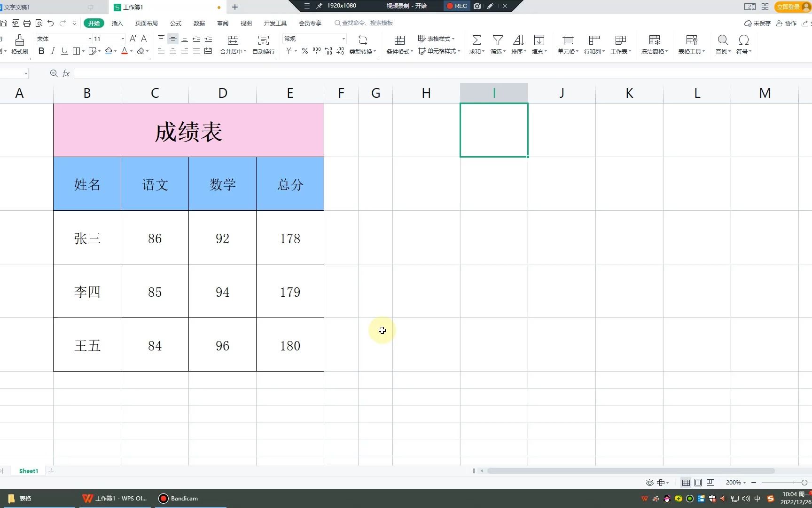Toggle italic formatting

tap(53, 51)
